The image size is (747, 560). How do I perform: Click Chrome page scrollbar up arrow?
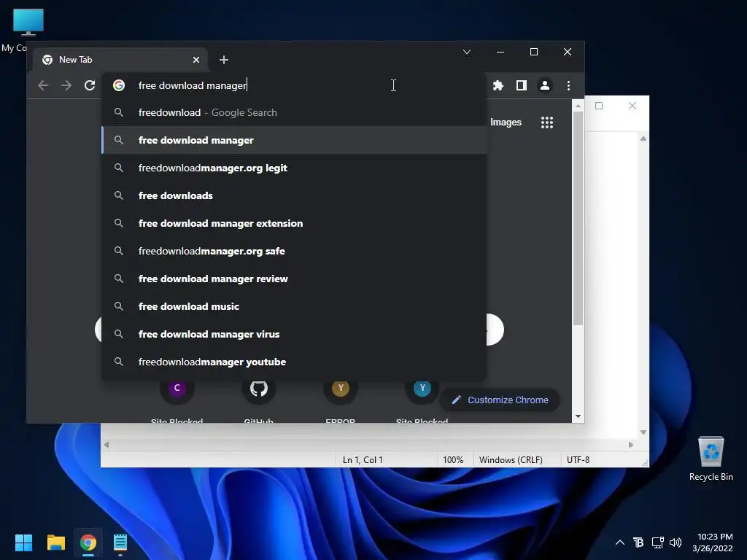tap(578, 105)
